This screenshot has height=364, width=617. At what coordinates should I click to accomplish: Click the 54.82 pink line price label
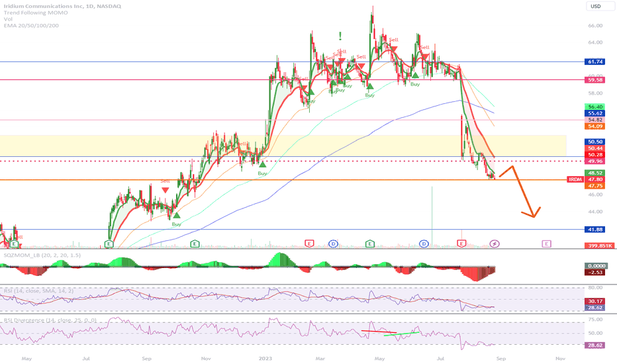point(595,120)
